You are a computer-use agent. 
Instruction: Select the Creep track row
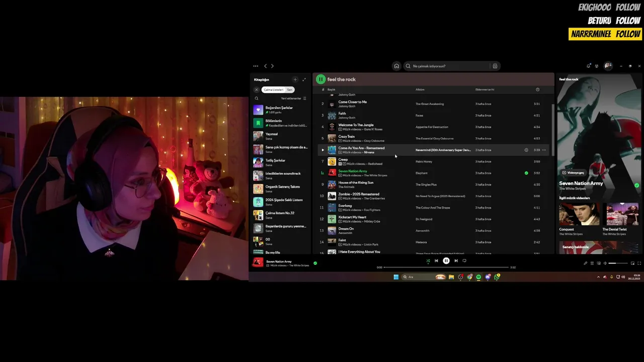pos(434,161)
